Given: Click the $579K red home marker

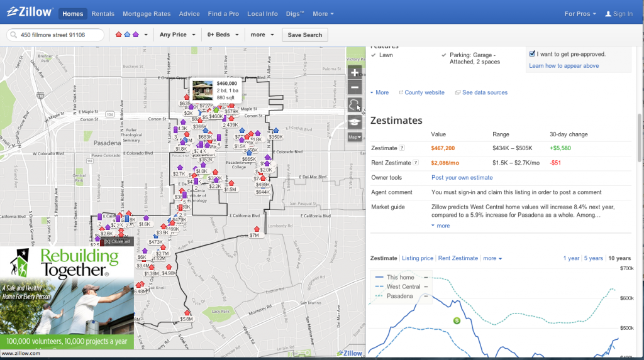Looking at the screenshot, I should coord(231,106).
